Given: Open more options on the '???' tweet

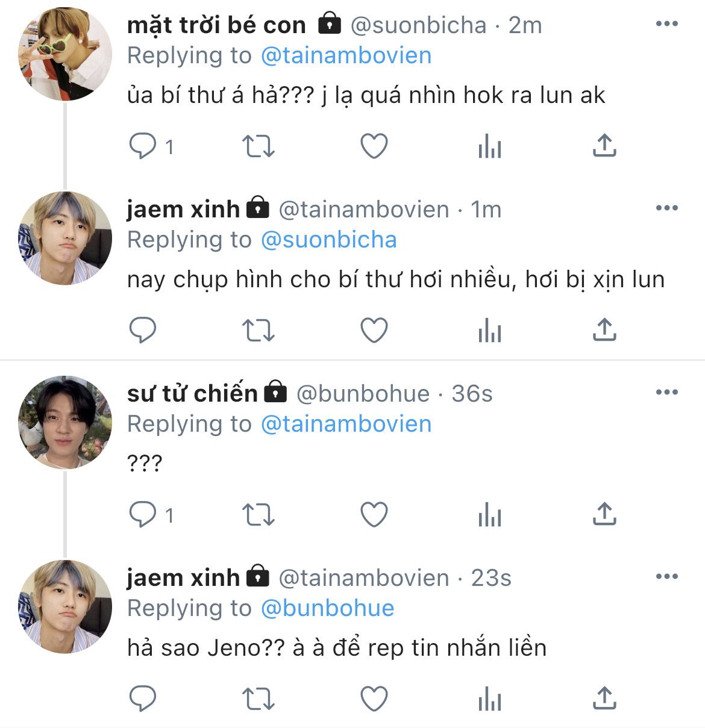Looking at the screenshot, I should coord(666,393).
